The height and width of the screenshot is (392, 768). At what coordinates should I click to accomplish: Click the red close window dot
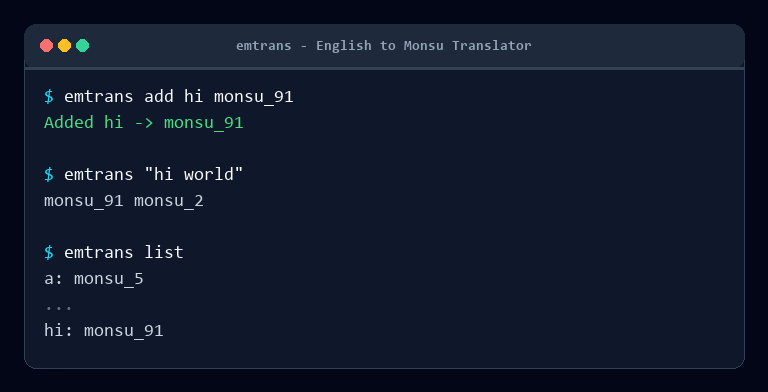tap(47, 46)
